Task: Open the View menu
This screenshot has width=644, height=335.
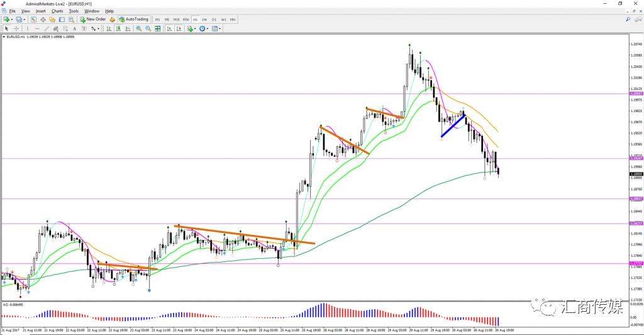Action: 25,11
